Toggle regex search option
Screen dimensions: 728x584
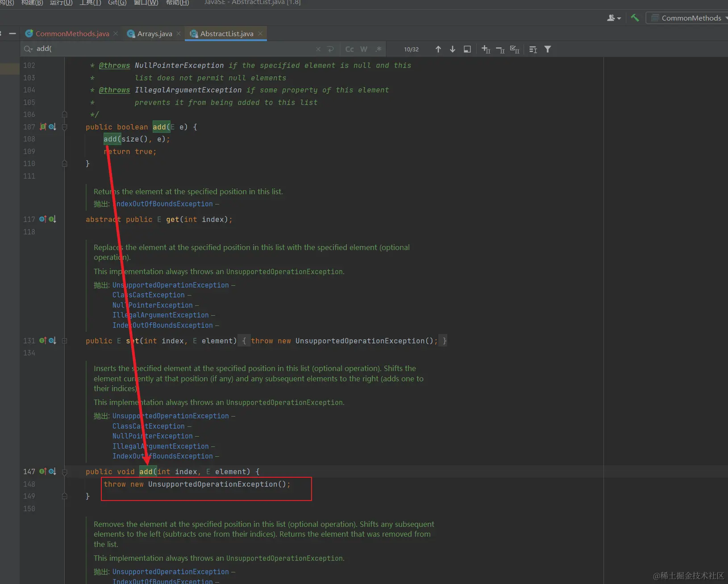[379, 49]
